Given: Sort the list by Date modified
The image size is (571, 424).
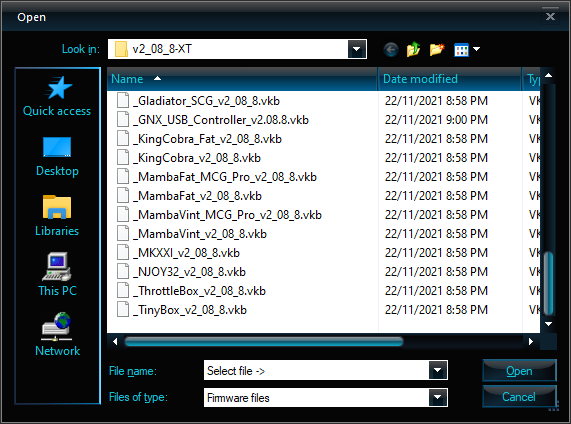Looking at the screenshot, I should pyautogui.click(x=449, y=79).
